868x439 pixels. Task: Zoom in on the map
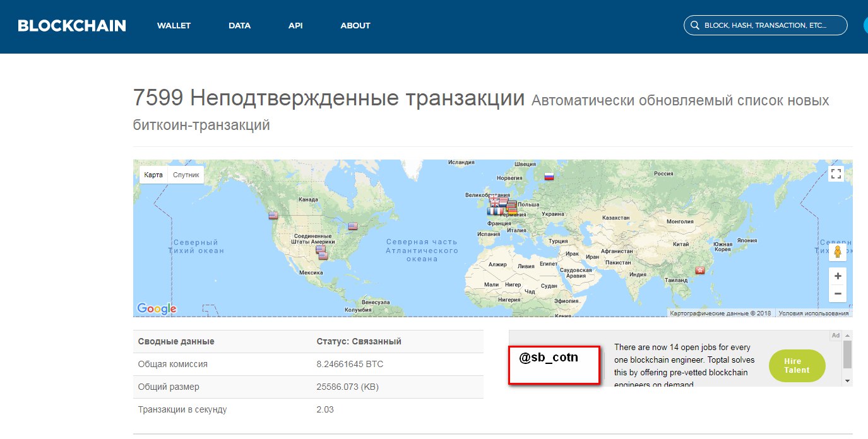(838, 276)
